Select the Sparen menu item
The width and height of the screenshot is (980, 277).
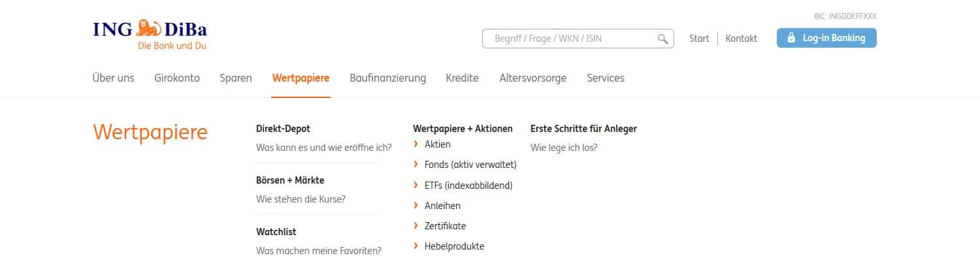click(236, 78)
